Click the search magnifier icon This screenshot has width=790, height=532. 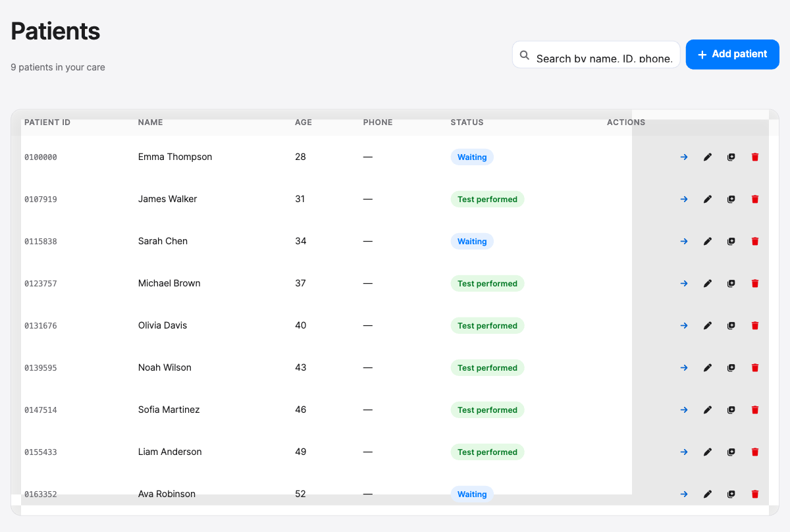point(525,55)
